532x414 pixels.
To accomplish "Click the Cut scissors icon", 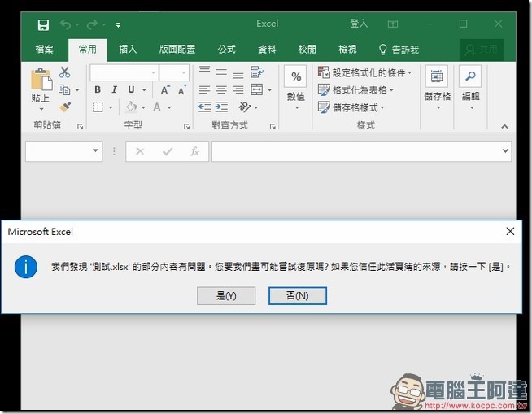I will point(65,72).
